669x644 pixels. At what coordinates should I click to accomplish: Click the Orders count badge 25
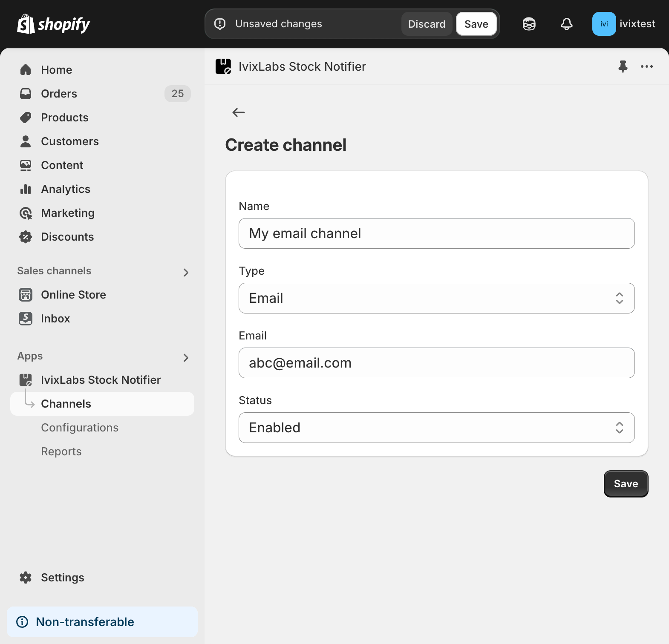click(x=178, y=94)
